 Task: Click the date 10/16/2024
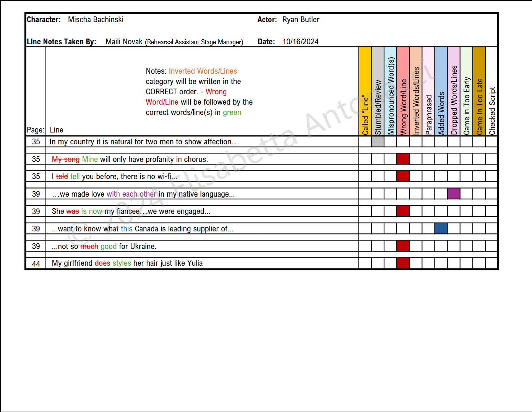coord(300,42)
